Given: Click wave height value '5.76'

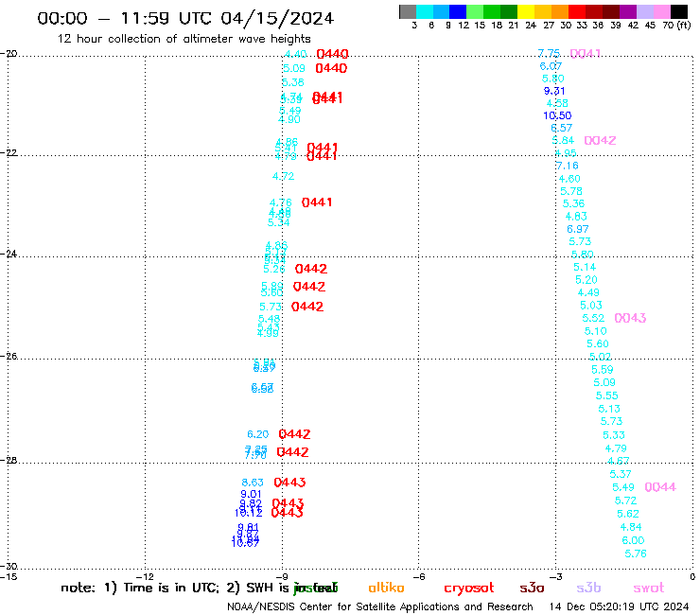Looking at the screenshot, I should coord(636,553).
